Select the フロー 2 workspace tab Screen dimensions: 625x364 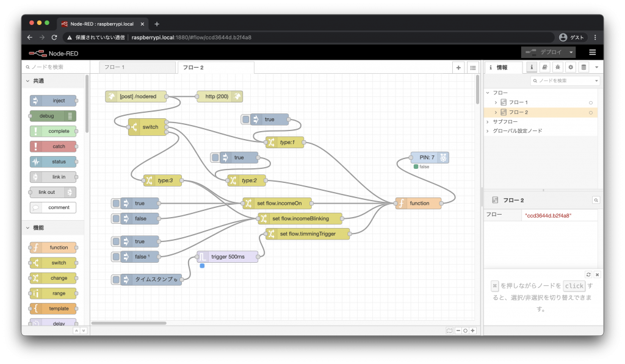pos(215,67)
